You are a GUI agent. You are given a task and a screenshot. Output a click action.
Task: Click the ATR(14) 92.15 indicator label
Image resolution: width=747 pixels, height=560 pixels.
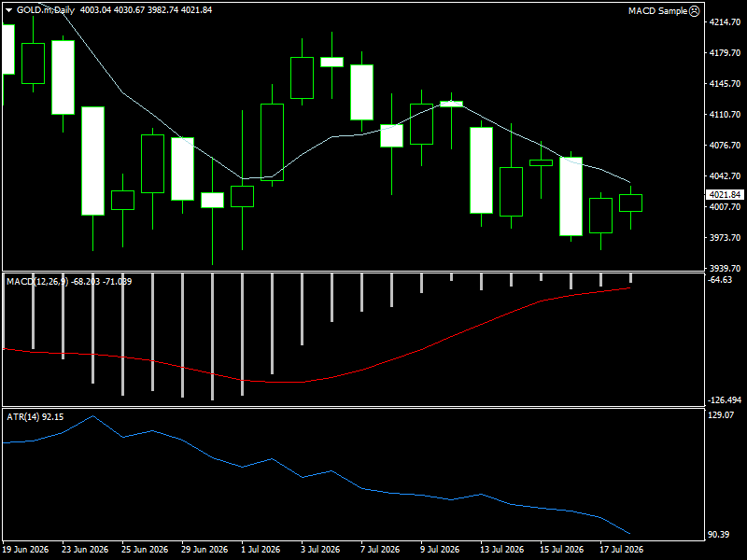(35, 416)
